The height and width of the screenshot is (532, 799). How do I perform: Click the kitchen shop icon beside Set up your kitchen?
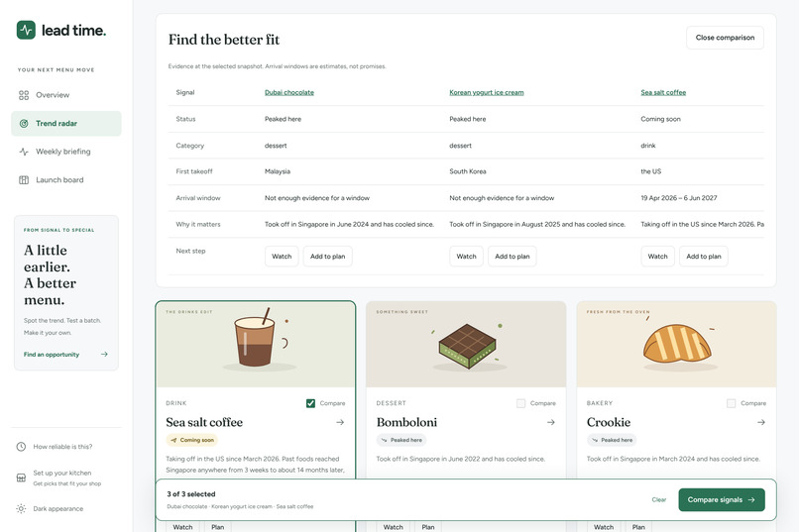(x=21, y=478)
